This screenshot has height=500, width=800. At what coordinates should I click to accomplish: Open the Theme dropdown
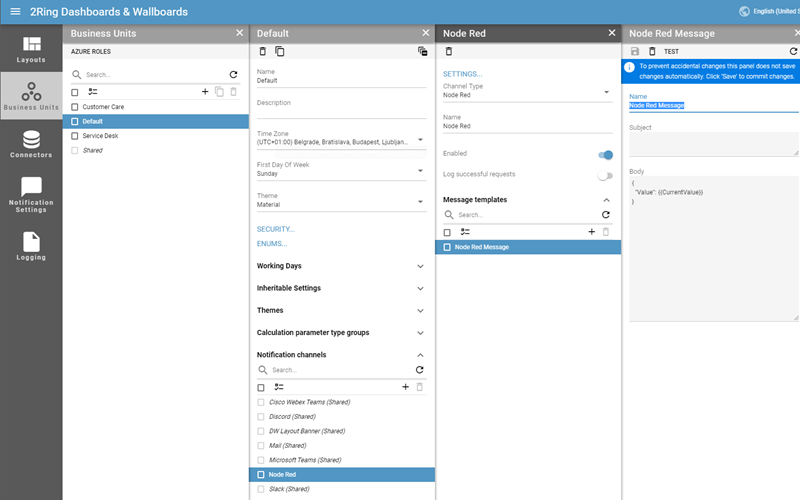[420, 202]
